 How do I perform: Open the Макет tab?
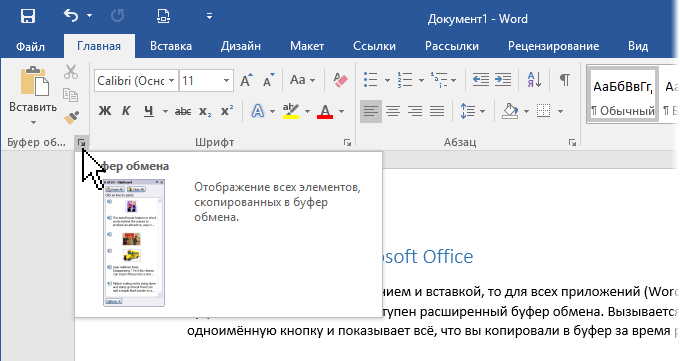pyautogui.click(x=307, y=46)
